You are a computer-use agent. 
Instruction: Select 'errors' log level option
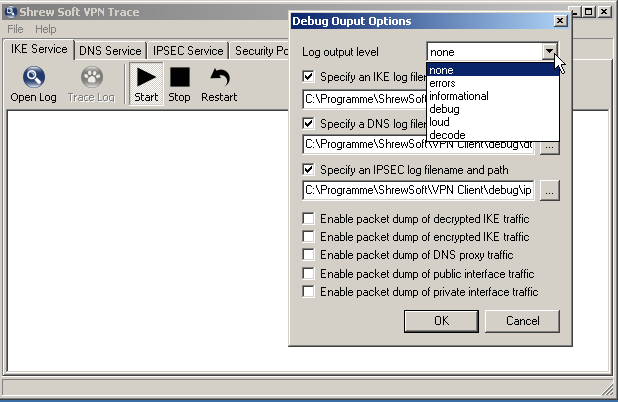point(493,83)
